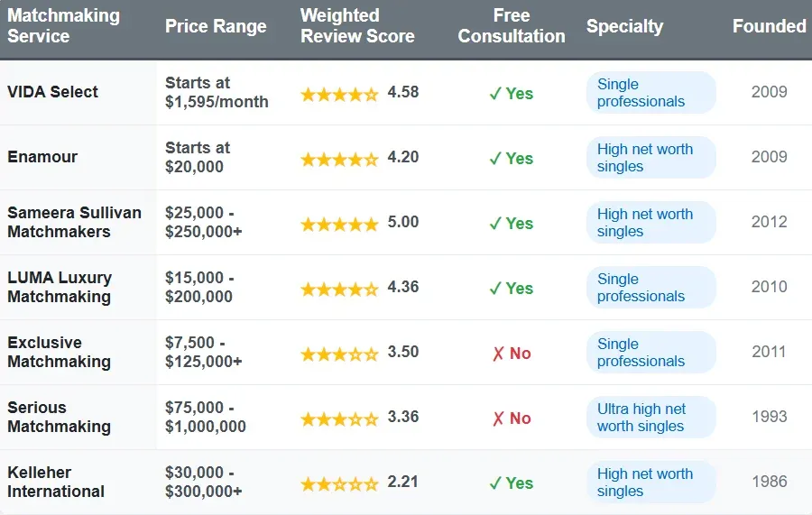812x515 pixels.
Task: Click the Specialty column header
Action: (624, 26)
